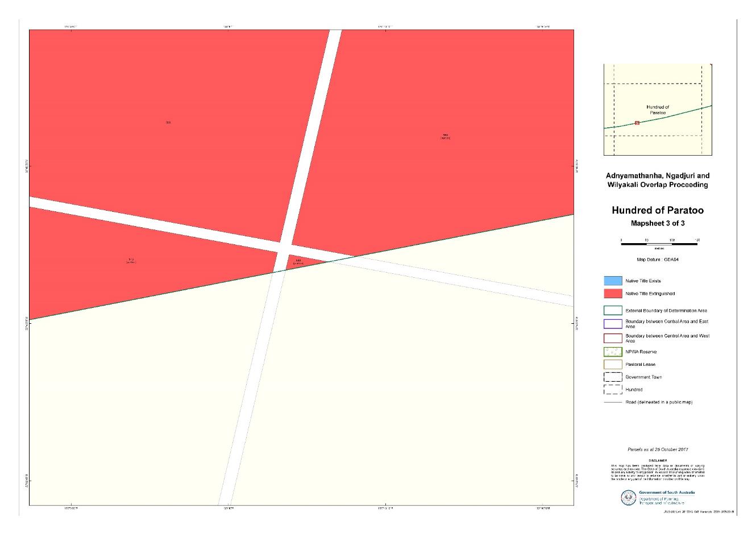756x534 pixels.
Task: Select the green External Boundary legend swatch
Action: click(613, 311)
